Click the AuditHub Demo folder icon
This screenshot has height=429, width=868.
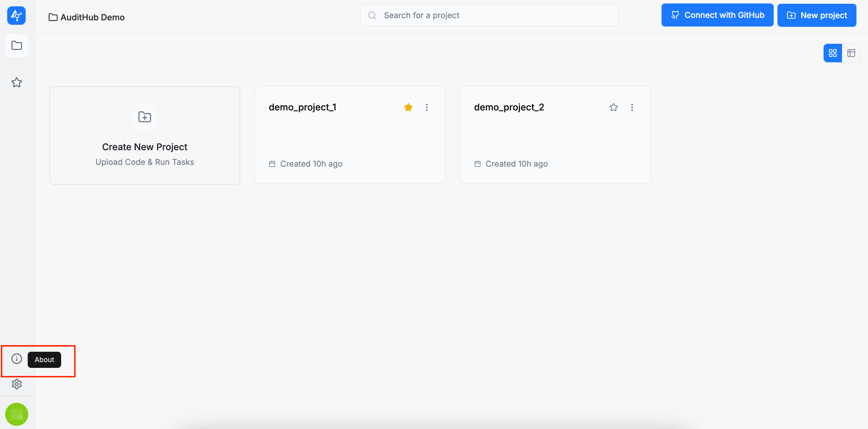(53, 17)
